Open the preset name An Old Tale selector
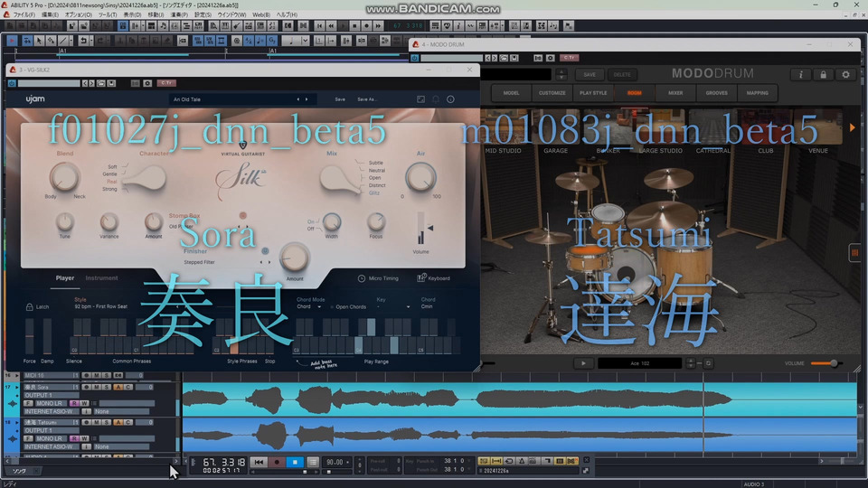The width and height of the screenshot is (868, 488). click(x=242, y=99)
